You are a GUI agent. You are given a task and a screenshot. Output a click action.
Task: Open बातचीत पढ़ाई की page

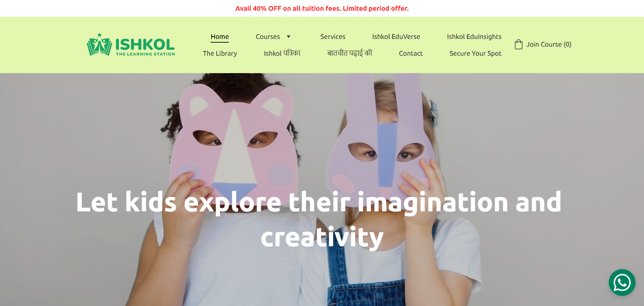click(x=350, y=53)
